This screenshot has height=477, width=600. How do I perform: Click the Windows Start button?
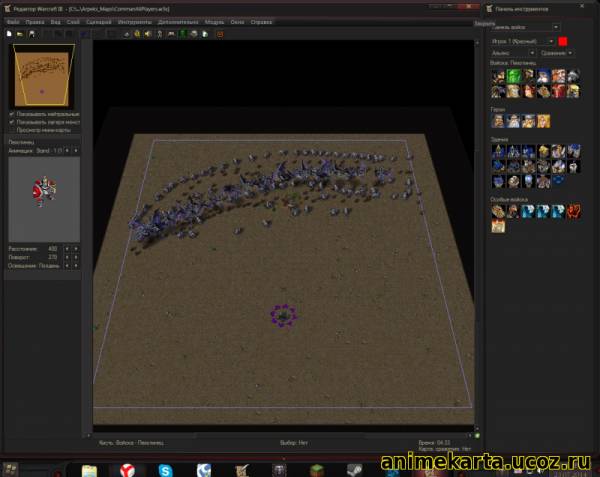[10, 470]
